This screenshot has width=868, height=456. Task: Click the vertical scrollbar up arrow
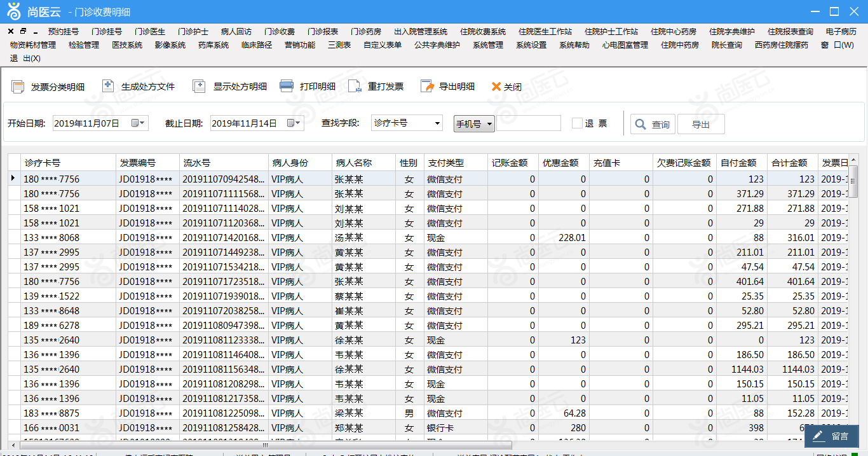point(853,160)
